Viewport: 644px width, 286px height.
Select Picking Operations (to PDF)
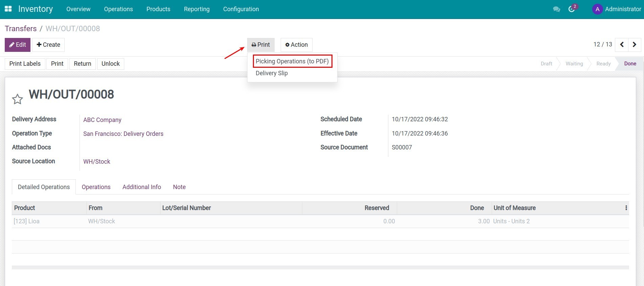coord(292,61)
